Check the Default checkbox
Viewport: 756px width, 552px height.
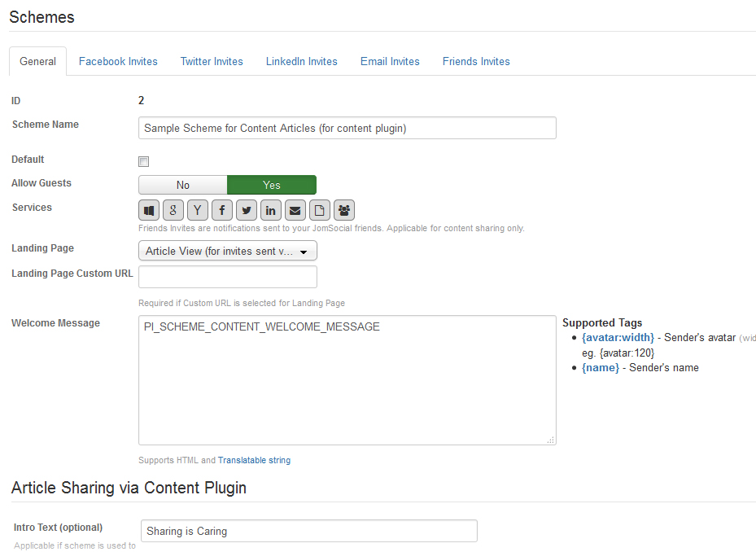tap(144, 161)
